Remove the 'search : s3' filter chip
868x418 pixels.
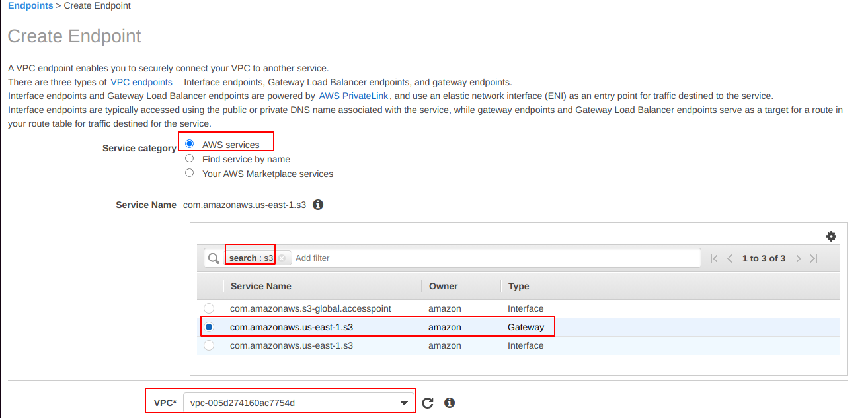282,258
